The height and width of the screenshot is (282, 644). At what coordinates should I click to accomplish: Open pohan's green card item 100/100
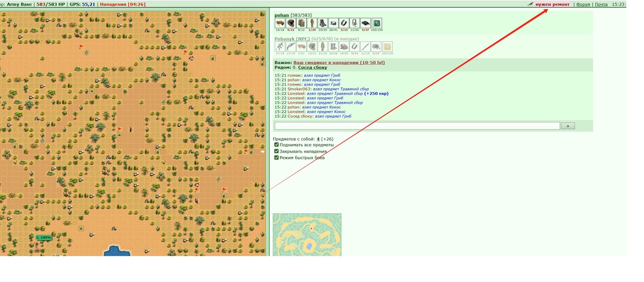coord(377,23)
